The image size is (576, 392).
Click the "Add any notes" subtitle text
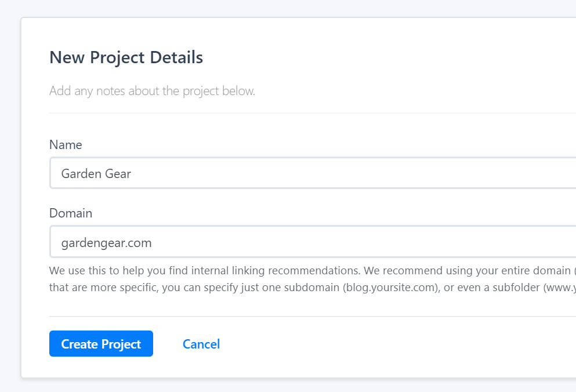[152, 91]
